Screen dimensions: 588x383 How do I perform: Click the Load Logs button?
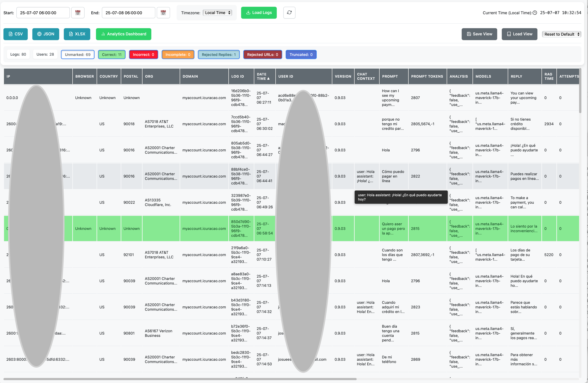click(259, 13)
